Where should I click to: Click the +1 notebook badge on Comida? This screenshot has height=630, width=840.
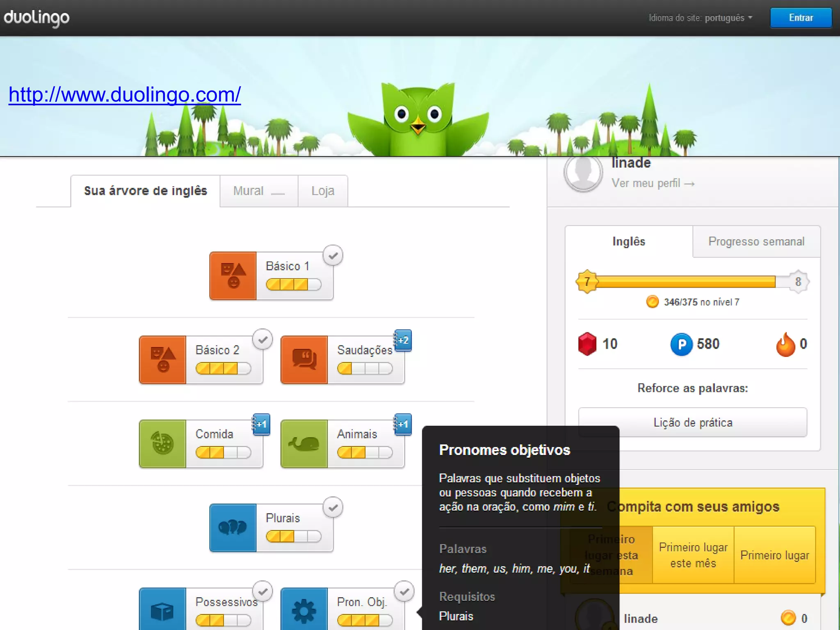pos(261,424)
